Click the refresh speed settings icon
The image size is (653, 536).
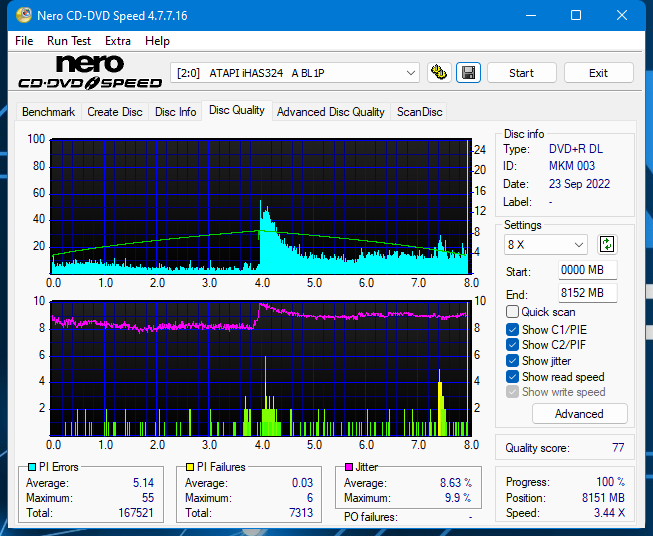(x=607, y=244)
